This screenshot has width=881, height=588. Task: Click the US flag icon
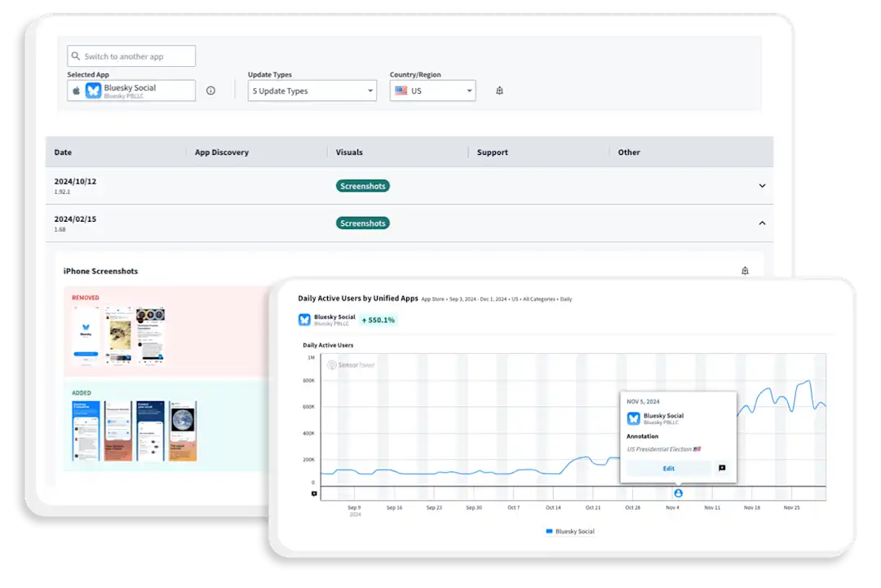coord(401,91)
